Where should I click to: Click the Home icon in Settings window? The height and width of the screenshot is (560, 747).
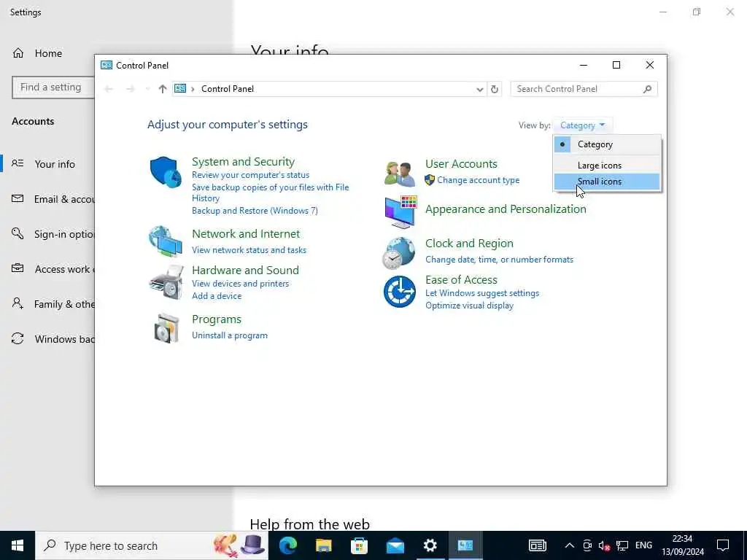18,53
